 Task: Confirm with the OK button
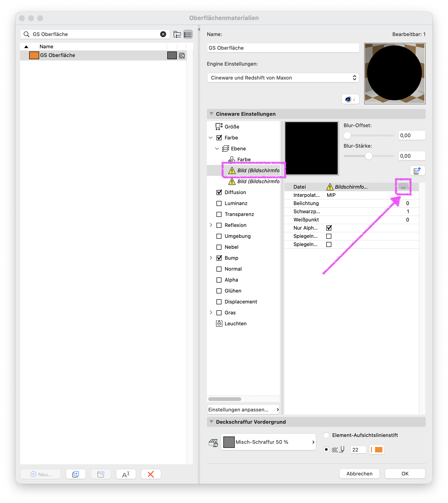[405, 473]
